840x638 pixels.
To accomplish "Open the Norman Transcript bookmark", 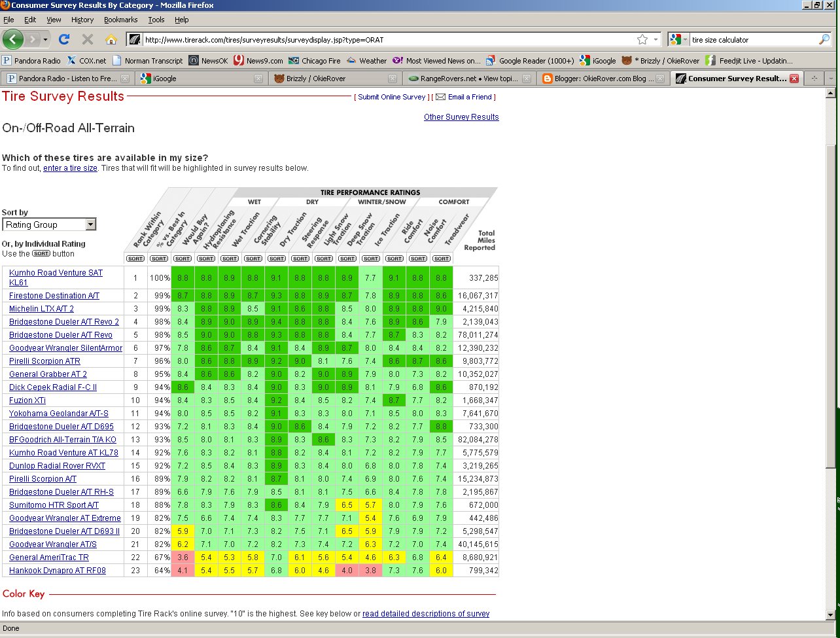I will (x=148, y=60).
